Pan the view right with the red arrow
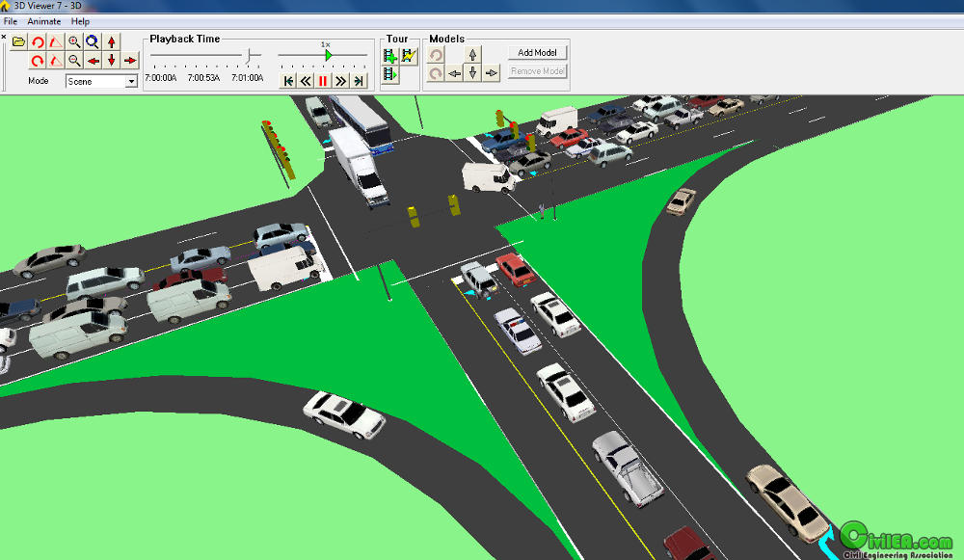This screenshot has width=964, height=560. pos(129,59)
